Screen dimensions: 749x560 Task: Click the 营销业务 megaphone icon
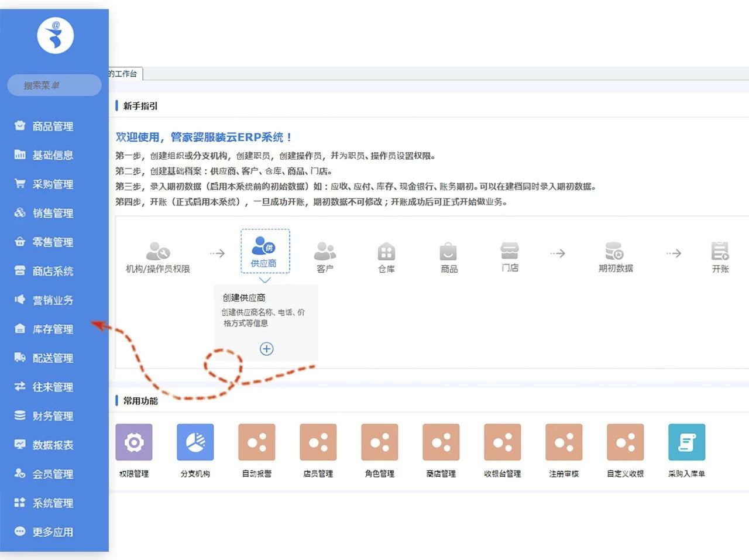pyautogui.click(x=20, y=300)
